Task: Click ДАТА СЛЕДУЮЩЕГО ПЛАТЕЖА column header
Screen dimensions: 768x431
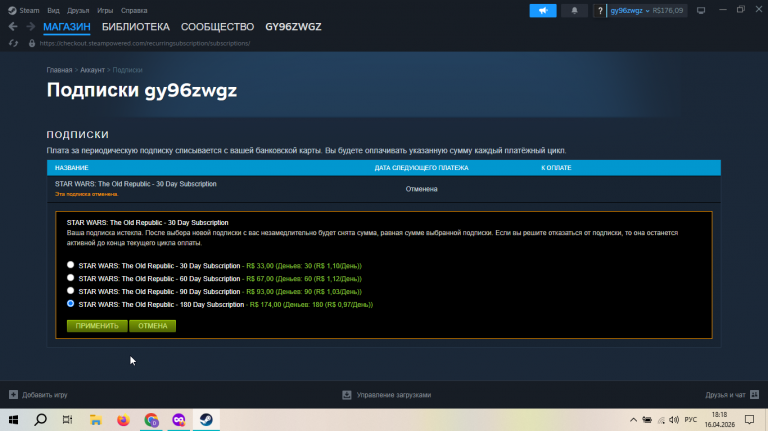Action: [421, 168]
